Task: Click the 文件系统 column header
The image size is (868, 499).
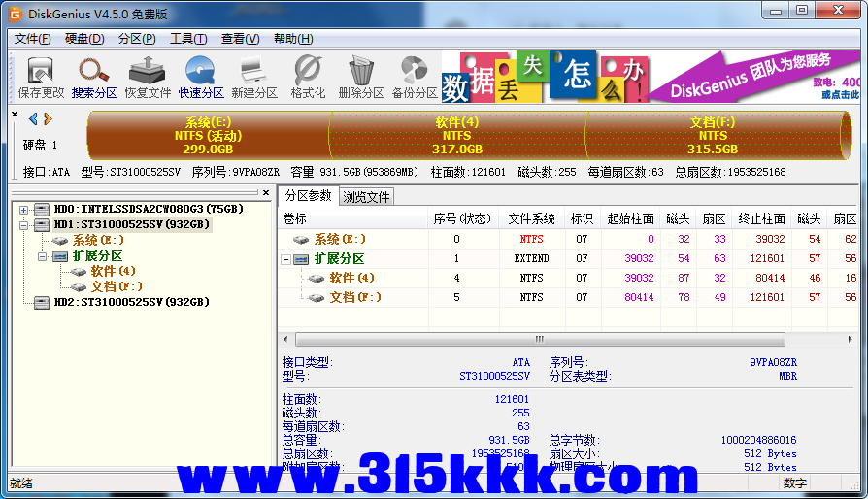Action: tap(531, 219)
